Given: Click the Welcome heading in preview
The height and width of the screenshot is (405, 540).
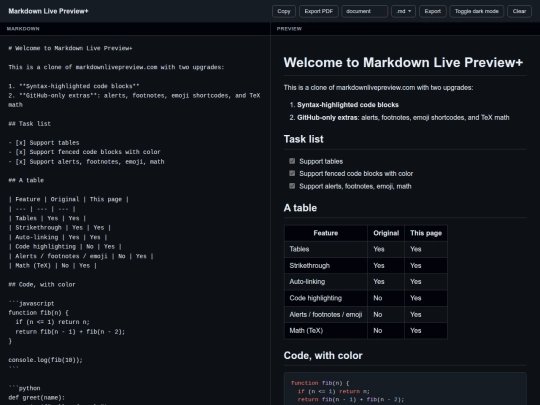Looking at the screenshot, I should (x=403, y=62).
